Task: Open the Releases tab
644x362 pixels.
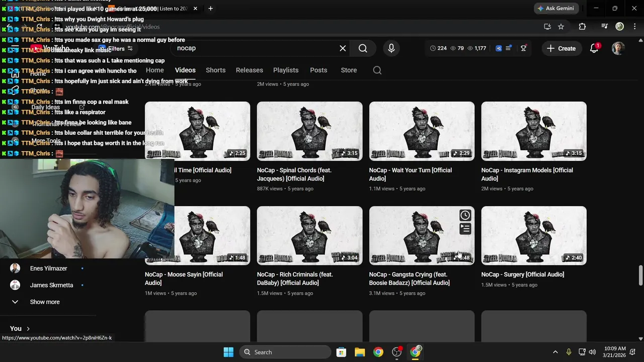Action: tap(250, 70)
